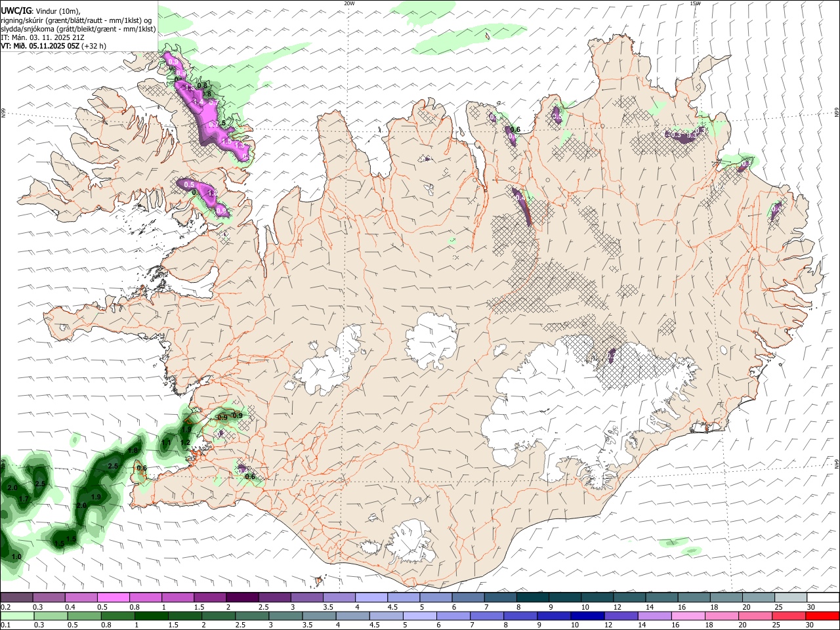
Task: Click the slate blue 6–7 snow swatch
Action: tap(468, 598)
